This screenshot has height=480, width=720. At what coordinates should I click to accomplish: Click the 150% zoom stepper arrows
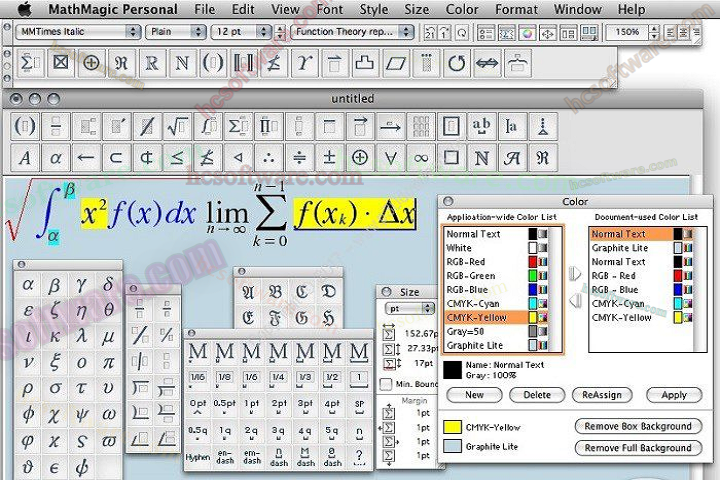[x=654, y=32]
